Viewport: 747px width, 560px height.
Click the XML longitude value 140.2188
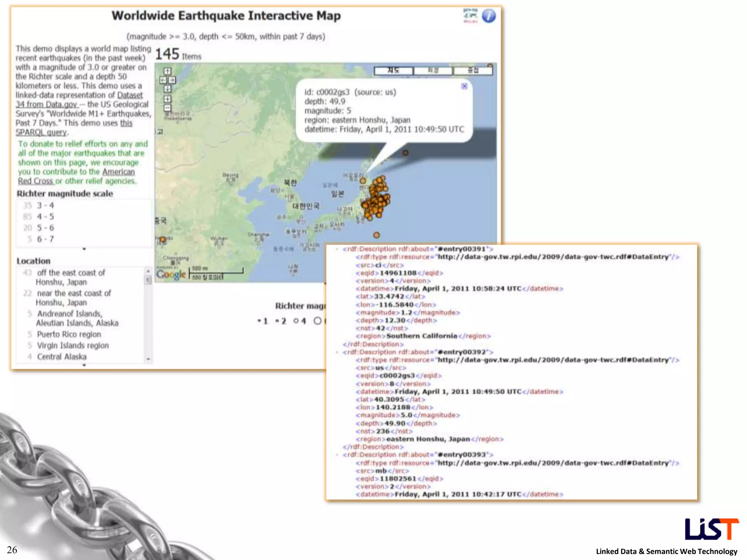393,407
